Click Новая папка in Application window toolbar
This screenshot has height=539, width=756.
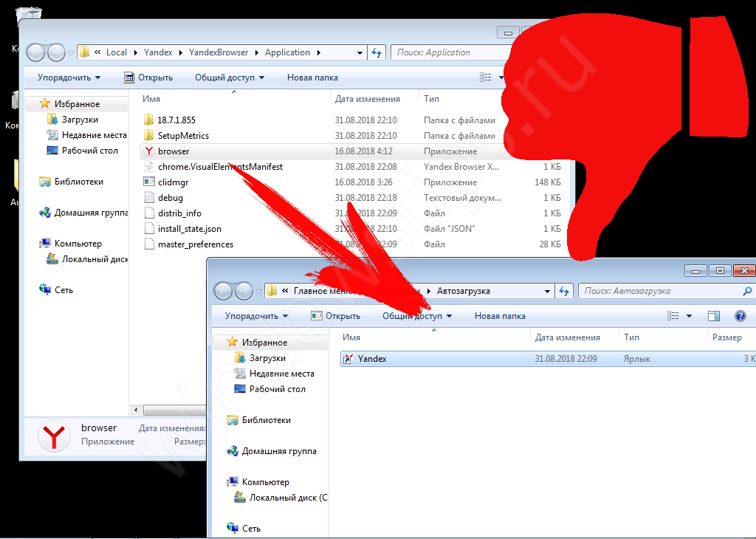point(312,78)
